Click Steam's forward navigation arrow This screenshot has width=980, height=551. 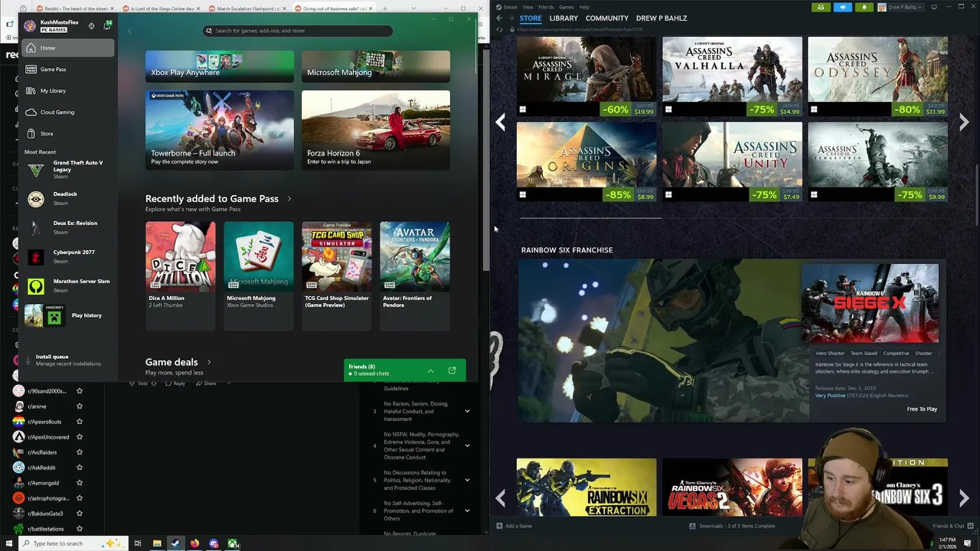pyautogui.click(x=511, y=18)
